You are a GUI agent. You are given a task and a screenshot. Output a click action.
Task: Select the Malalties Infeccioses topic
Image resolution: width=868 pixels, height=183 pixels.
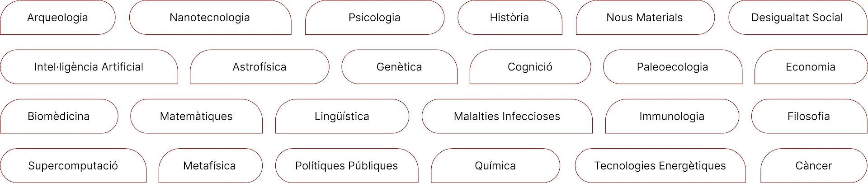[507, 116]
